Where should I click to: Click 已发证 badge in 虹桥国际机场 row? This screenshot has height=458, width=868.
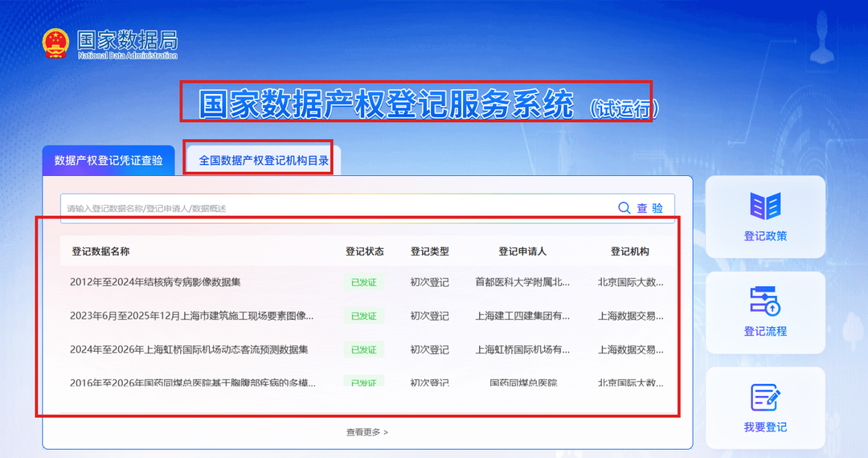pos(364,350)
